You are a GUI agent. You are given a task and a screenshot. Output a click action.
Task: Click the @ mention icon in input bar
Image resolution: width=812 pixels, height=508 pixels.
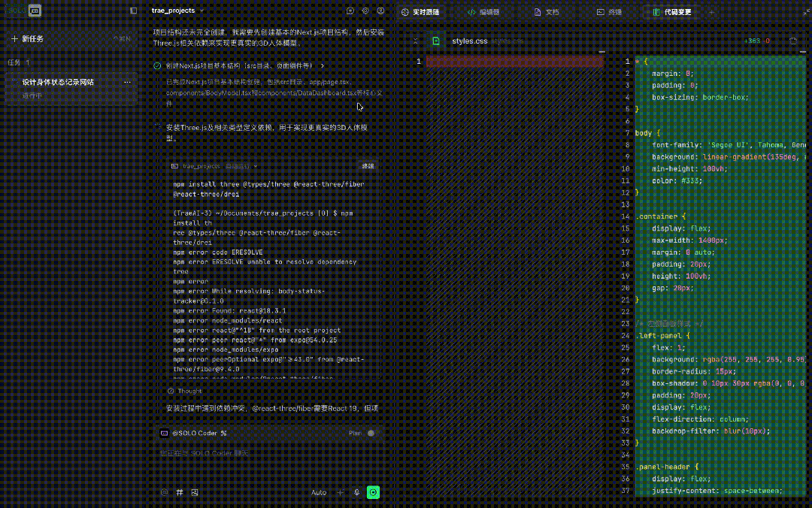tap(165, 493)
